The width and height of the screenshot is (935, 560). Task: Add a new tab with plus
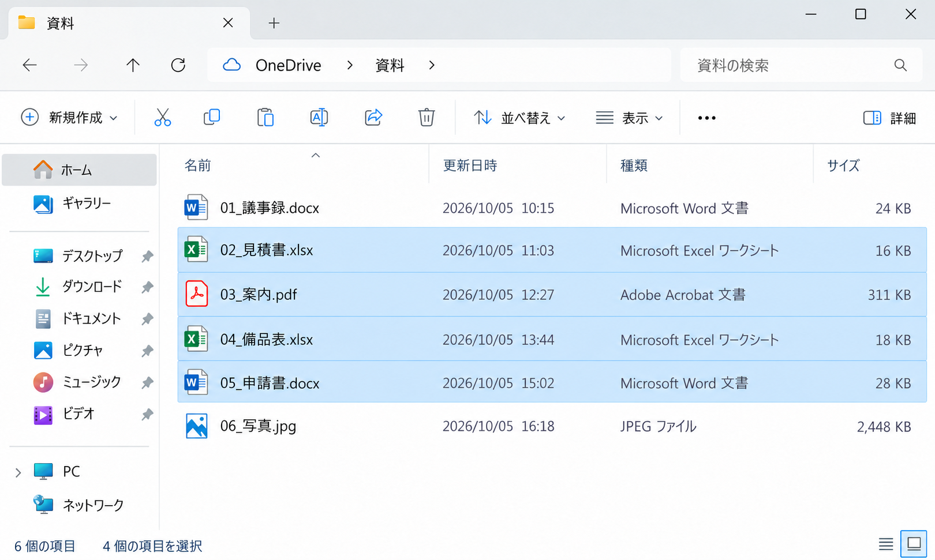[274, 23]
